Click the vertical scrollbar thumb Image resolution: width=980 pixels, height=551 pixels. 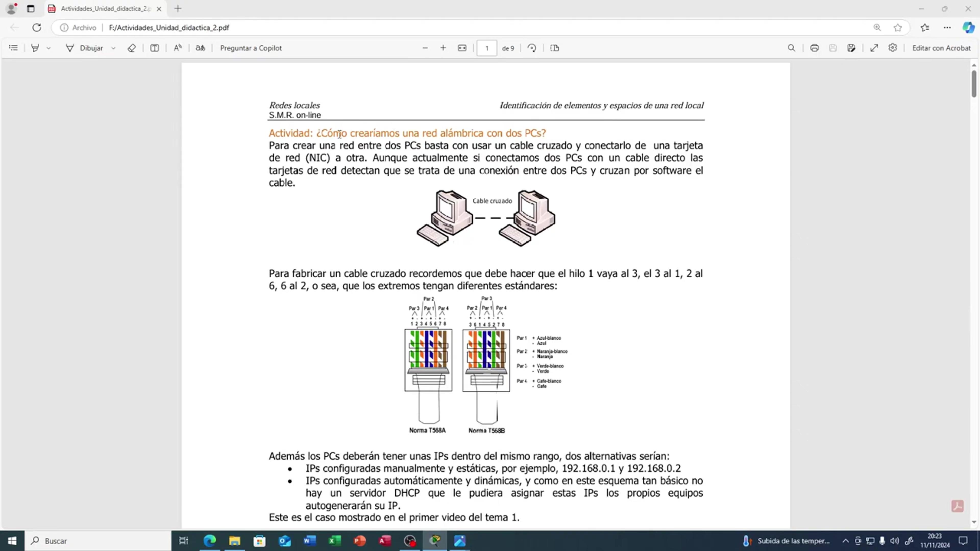coord(974,84)
